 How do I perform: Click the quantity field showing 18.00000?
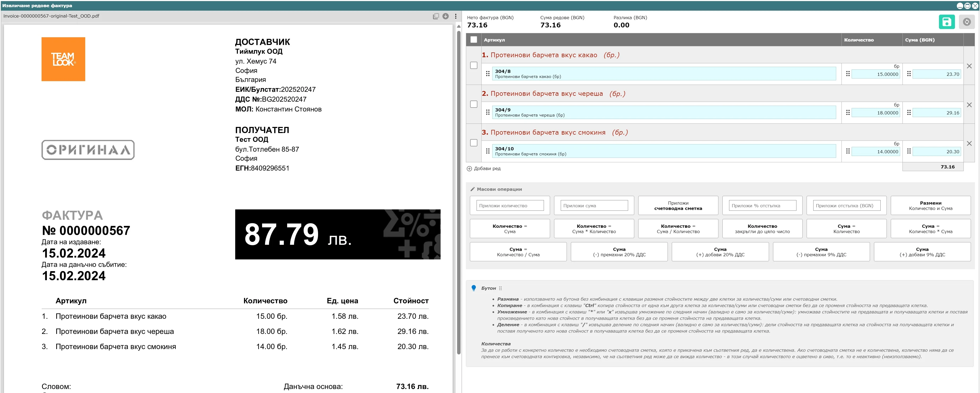tap(876, 113)
